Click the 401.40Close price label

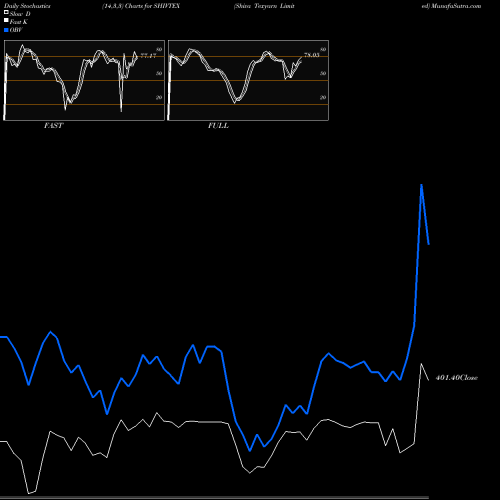[x=457, y=378]
